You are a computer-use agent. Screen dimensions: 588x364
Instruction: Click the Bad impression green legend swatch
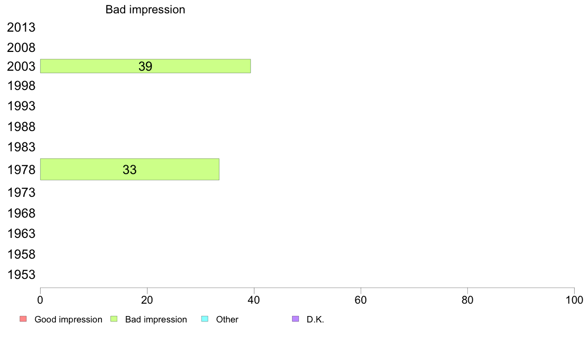coord(114,319)
